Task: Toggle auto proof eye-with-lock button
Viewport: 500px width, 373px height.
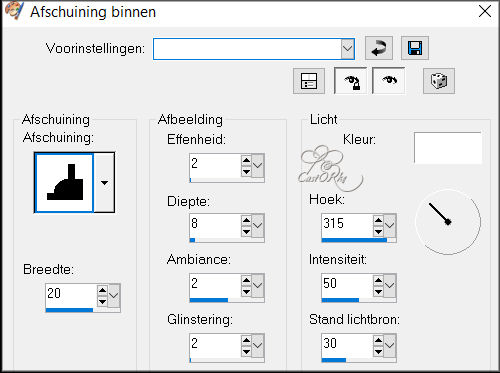Action: tap(350, 81)
